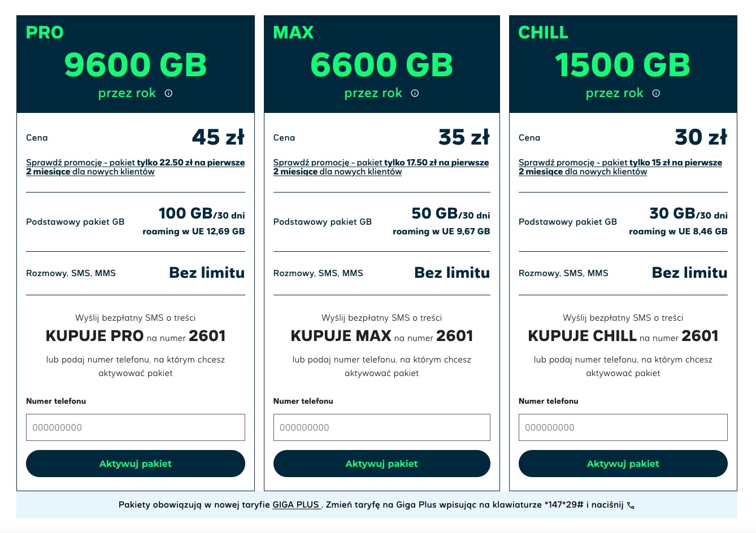The image size is (756, 533).
Task: Activate the MAX package button
Action: point(382,464)
